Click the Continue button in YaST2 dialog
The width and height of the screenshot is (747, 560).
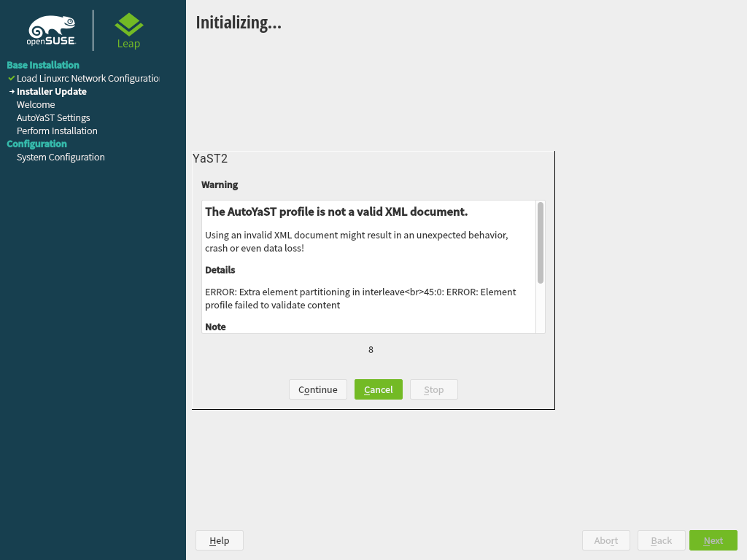click(x=318, y=389)
